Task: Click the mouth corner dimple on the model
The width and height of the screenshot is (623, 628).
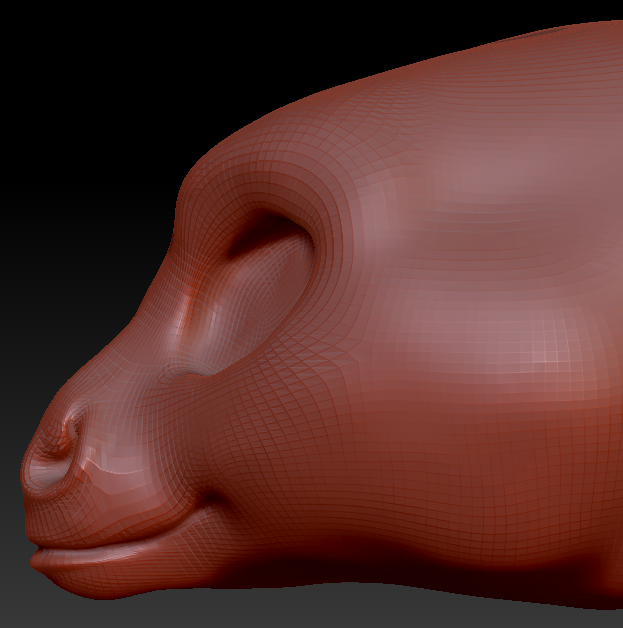Action: pyautogui.click(x=213, y=499)
